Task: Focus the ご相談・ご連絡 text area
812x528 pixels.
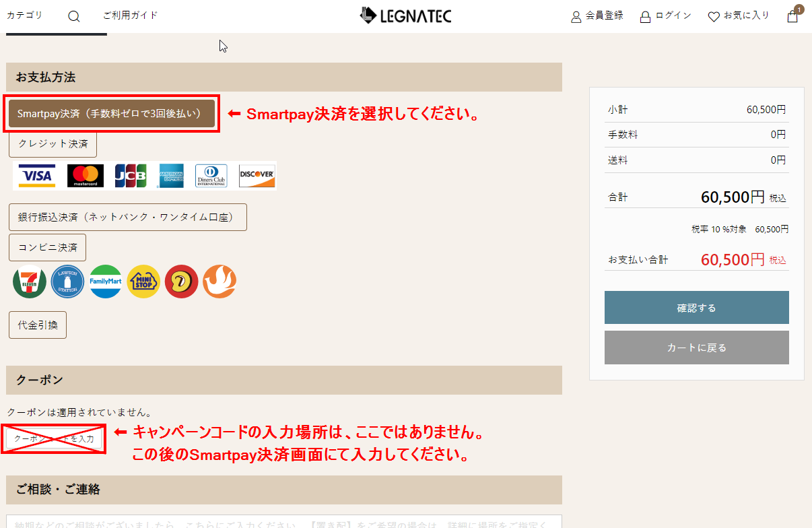Action: [x=284, y=522]
